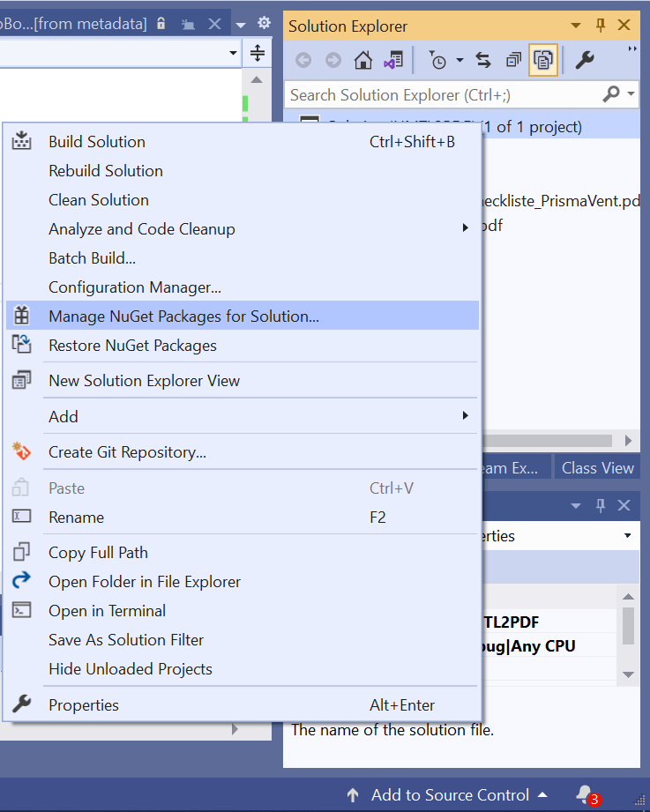Open Batch Build dialog
Viewport: 650px width, 812px height.
[242, 257]
